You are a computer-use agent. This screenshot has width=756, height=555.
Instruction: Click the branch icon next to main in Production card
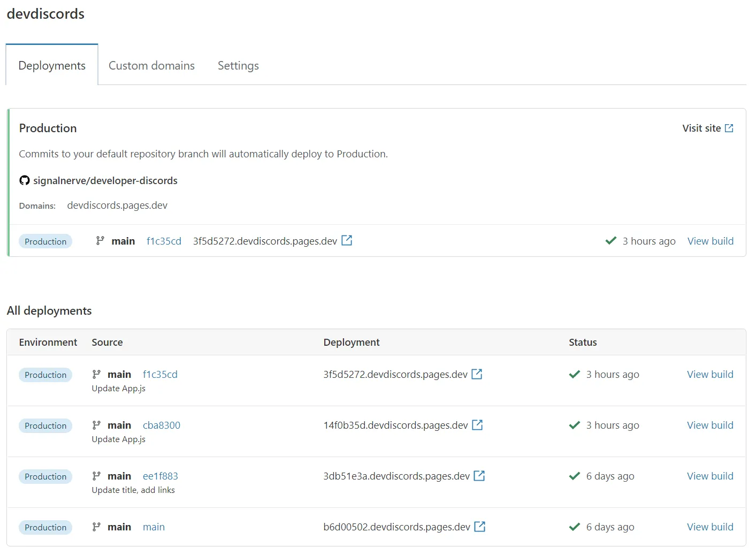[x=100, y=241]
